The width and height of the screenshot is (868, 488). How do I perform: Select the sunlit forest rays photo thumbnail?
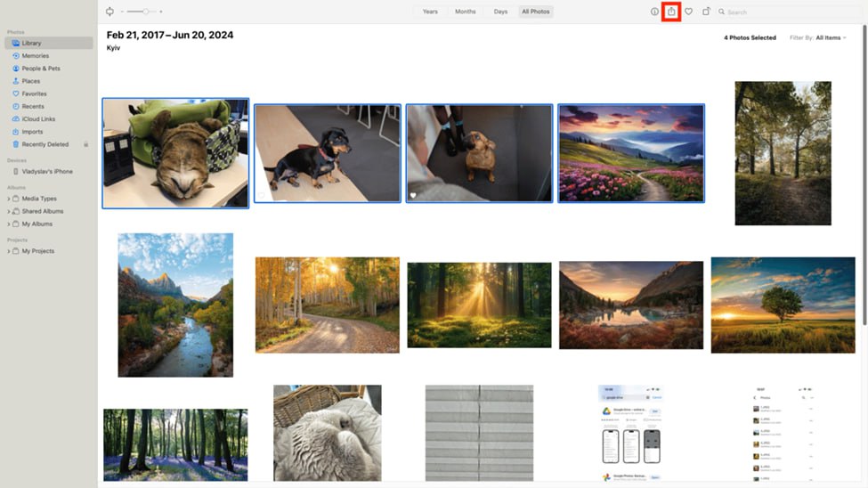(479, 305)
